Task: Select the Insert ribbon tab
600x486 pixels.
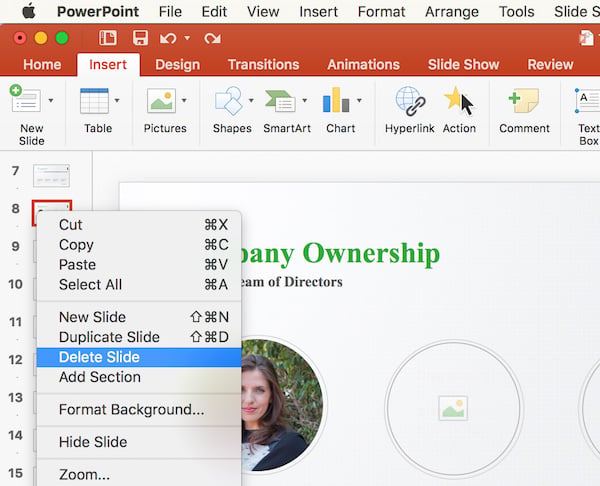Action: point(108,64)
